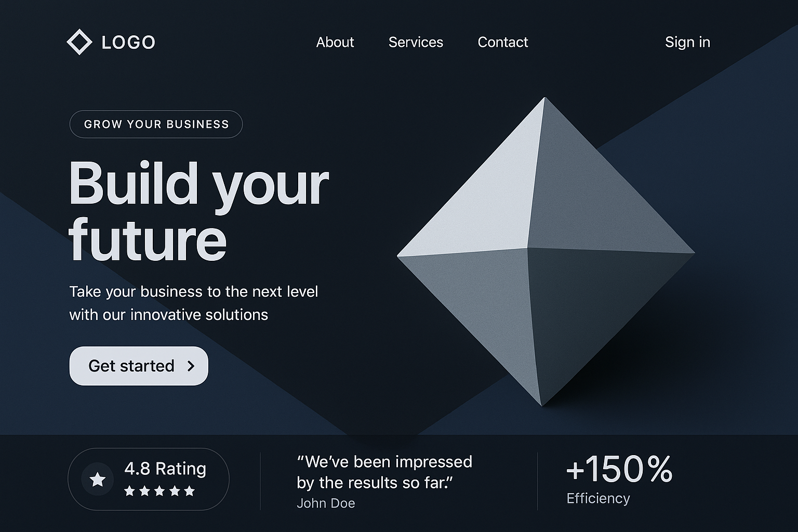Click the circular star badge icon

coord(98,479)
